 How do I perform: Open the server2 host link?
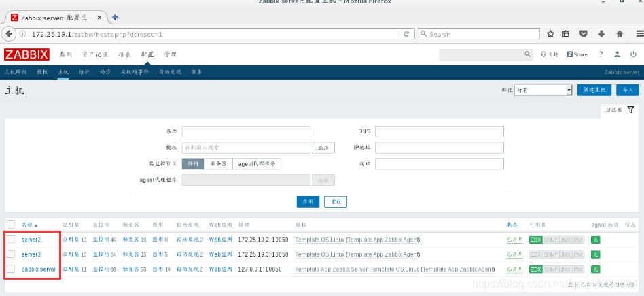31,240
